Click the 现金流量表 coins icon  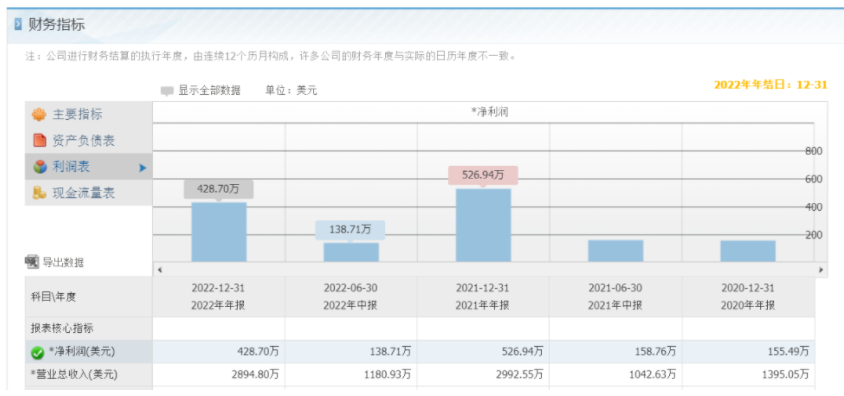click(x=39, y=193)
